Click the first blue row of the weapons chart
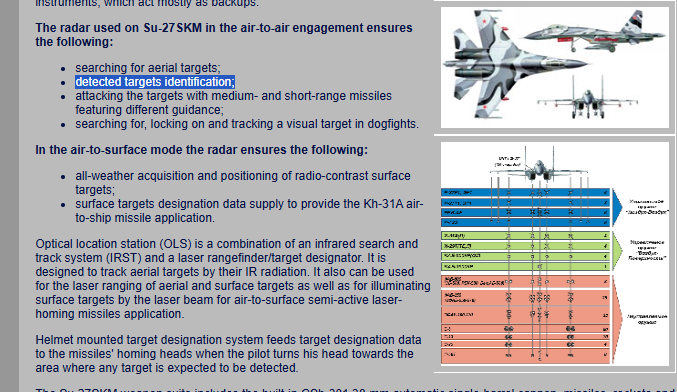 (x=525, y=193)
